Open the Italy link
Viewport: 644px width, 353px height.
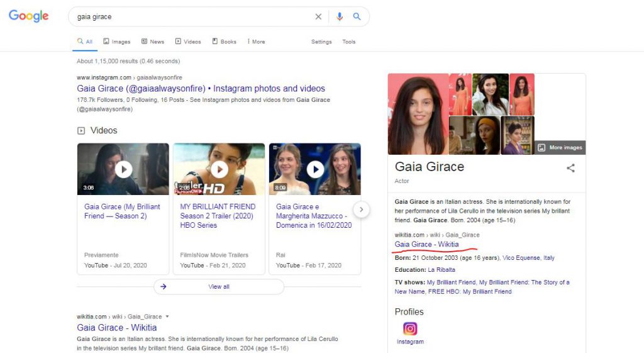[x=549, y=257]
